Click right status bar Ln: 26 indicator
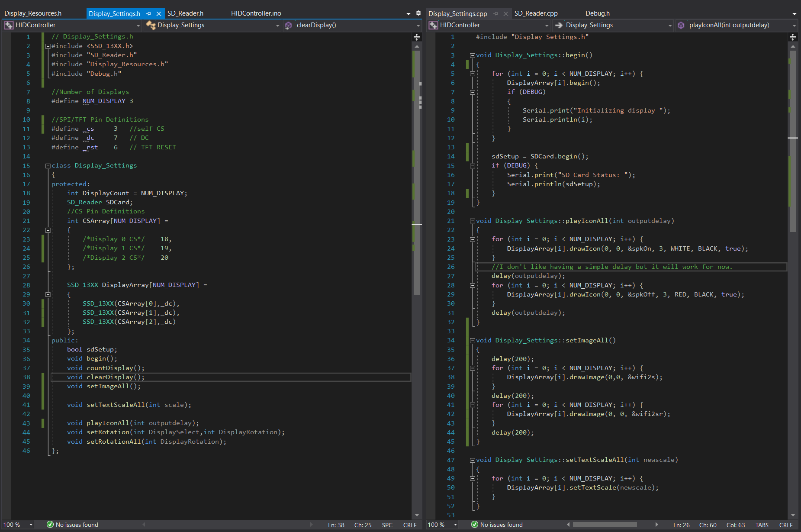 tap(682, 525)
